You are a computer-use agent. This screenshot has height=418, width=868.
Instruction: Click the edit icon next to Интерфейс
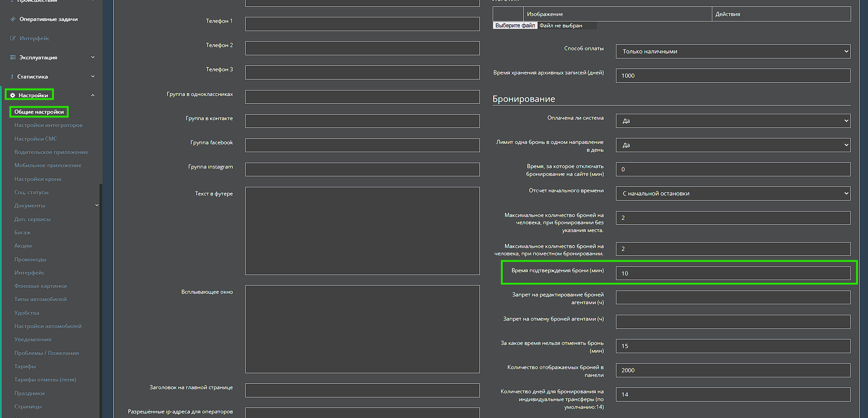click(x=13, y=38)
